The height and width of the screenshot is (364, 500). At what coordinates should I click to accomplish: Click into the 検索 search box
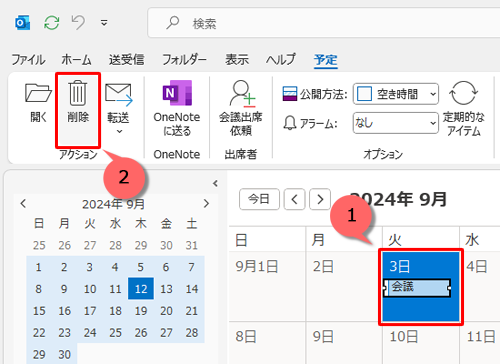(x=323, y=23)
